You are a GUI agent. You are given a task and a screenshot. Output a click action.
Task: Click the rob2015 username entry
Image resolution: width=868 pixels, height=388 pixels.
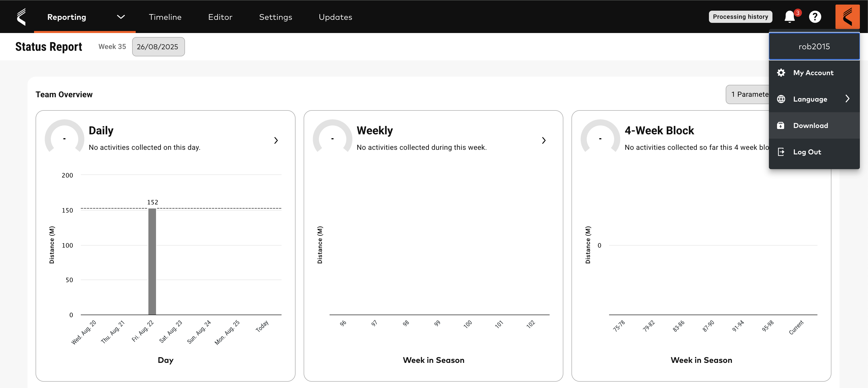[x=814, y=46]
